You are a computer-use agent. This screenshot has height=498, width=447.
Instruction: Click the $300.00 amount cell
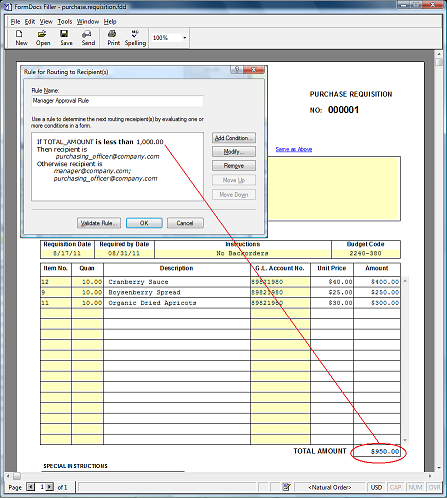(377, 303)
